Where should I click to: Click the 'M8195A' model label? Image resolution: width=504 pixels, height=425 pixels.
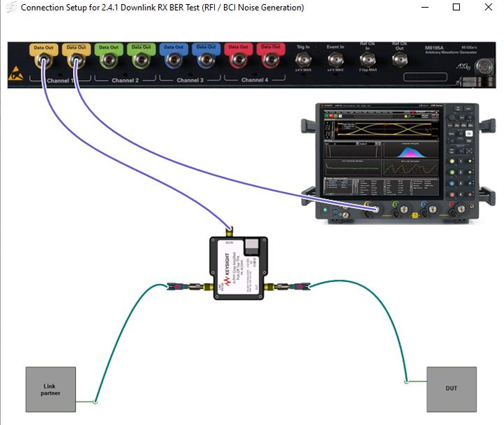435,48
